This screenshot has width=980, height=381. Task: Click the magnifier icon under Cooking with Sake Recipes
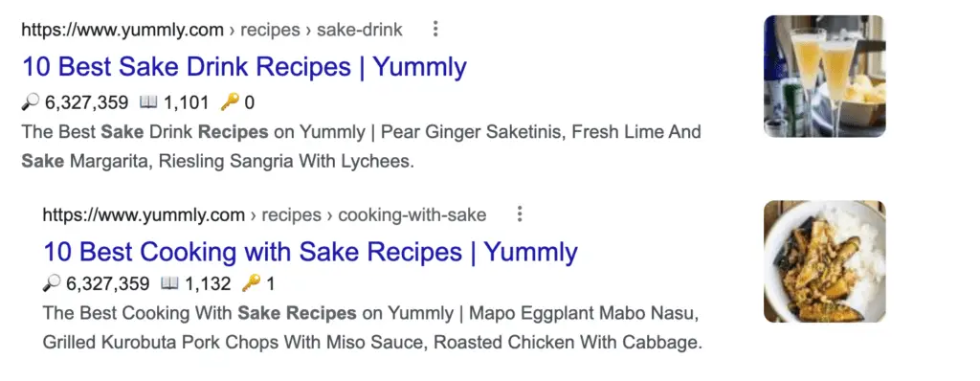(52, 283)
